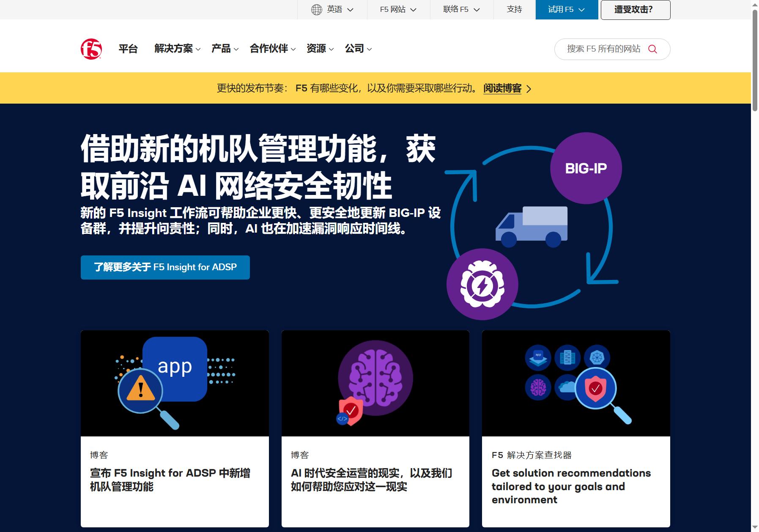Click the purple gear lightning icon
The height and width of the screenshot is (532, 759).
click(482, 284)
